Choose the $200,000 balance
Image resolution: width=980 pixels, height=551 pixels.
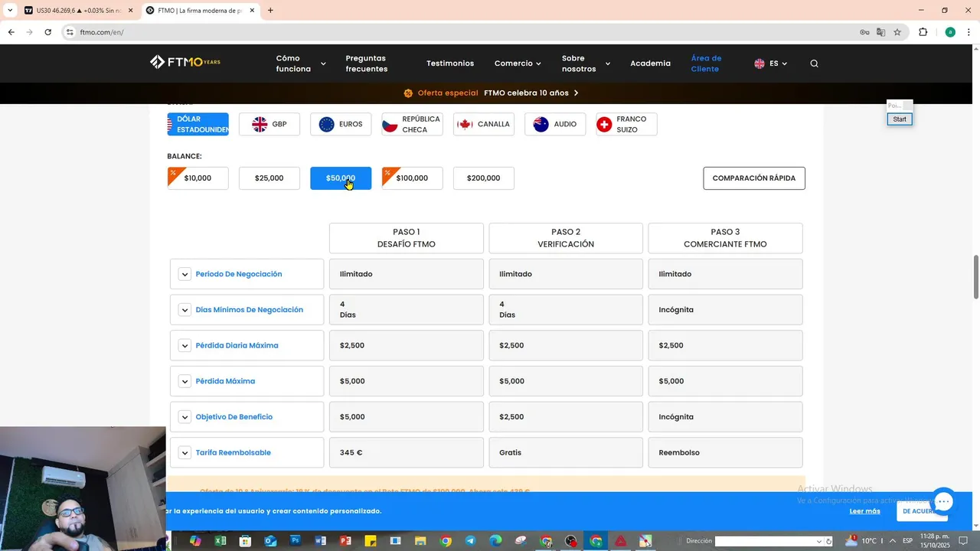point(484,178)
